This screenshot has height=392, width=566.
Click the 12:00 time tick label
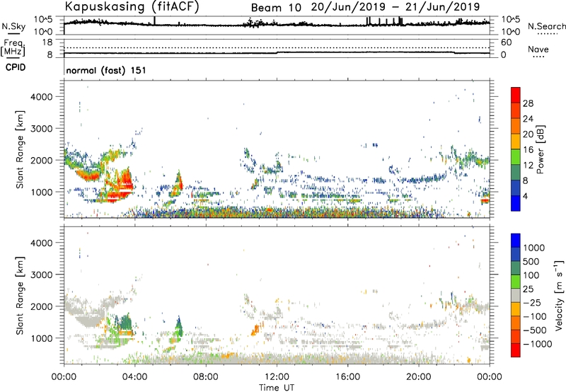coord(277,377)
